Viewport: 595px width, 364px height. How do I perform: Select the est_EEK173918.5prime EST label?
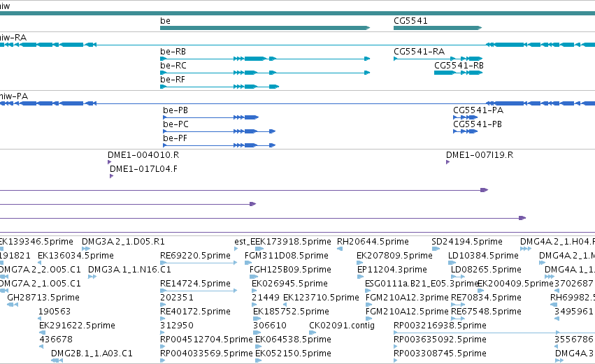[x=282, y=242]
